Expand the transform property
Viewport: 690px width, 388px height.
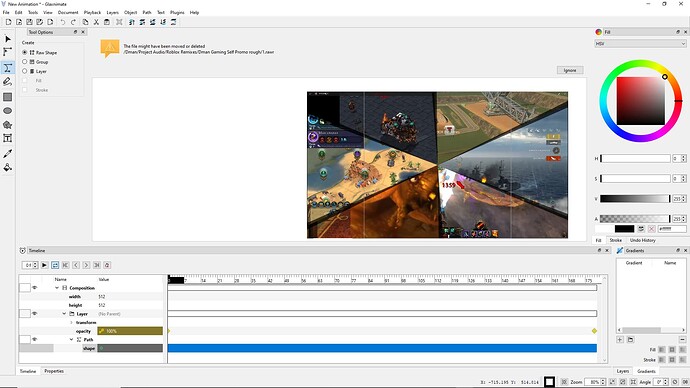71,322
